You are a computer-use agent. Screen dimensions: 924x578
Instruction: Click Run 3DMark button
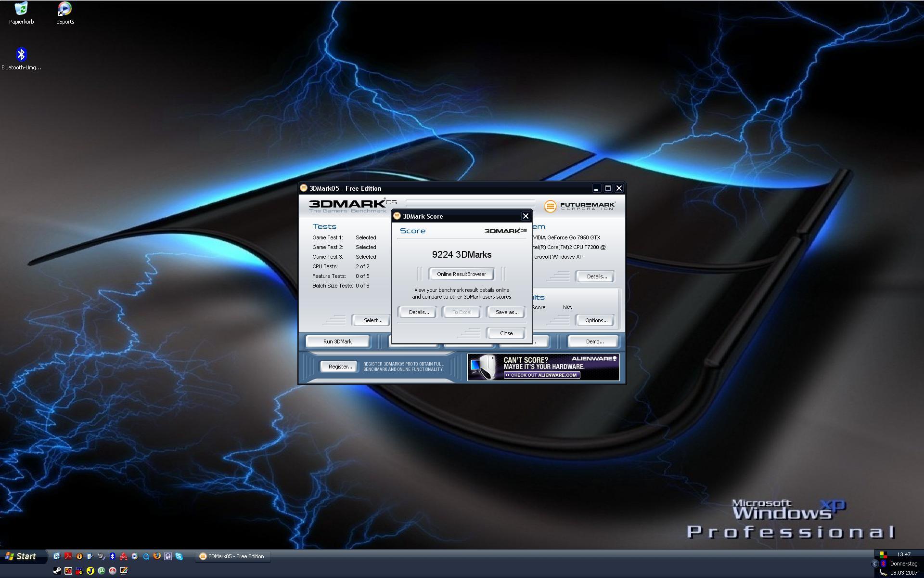337,342
